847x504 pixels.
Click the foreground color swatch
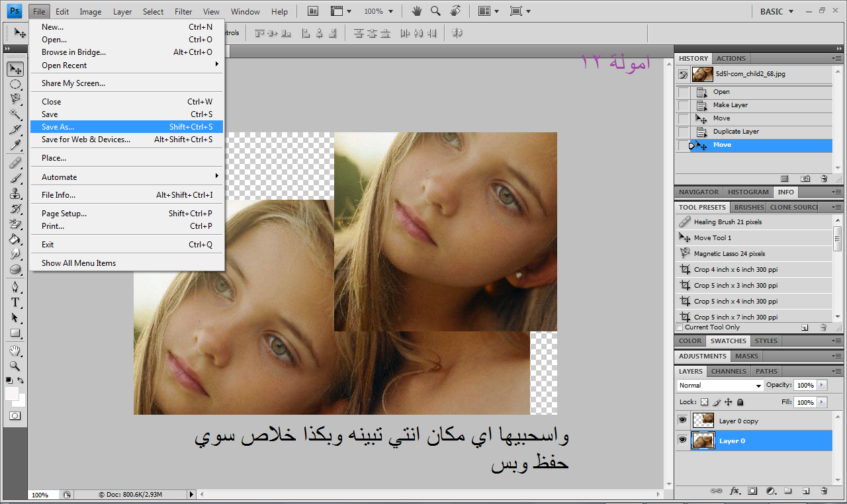point(12,394)
